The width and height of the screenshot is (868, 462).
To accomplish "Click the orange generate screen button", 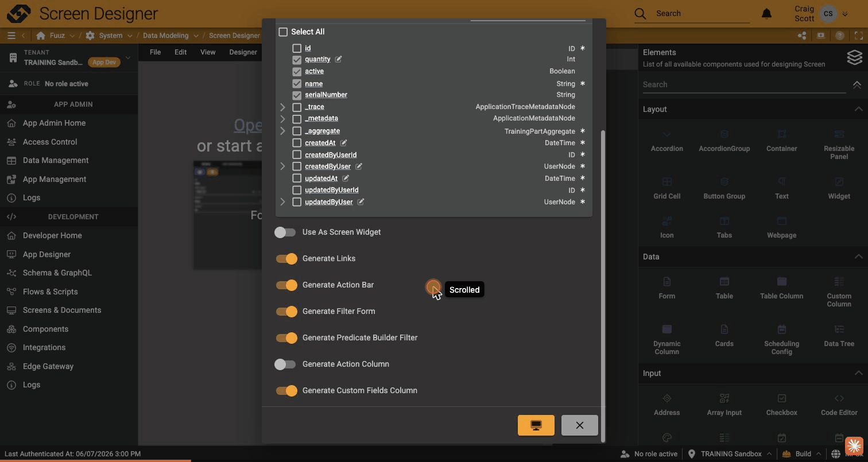I will click(536, 425).
